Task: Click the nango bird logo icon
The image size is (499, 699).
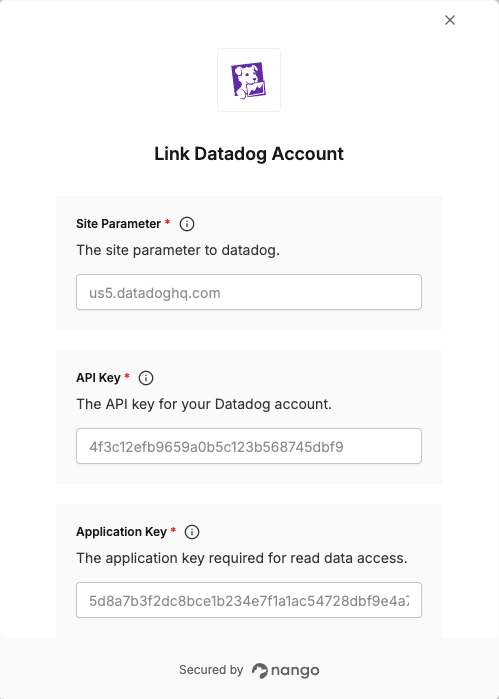Action: [x=260, y=670]
